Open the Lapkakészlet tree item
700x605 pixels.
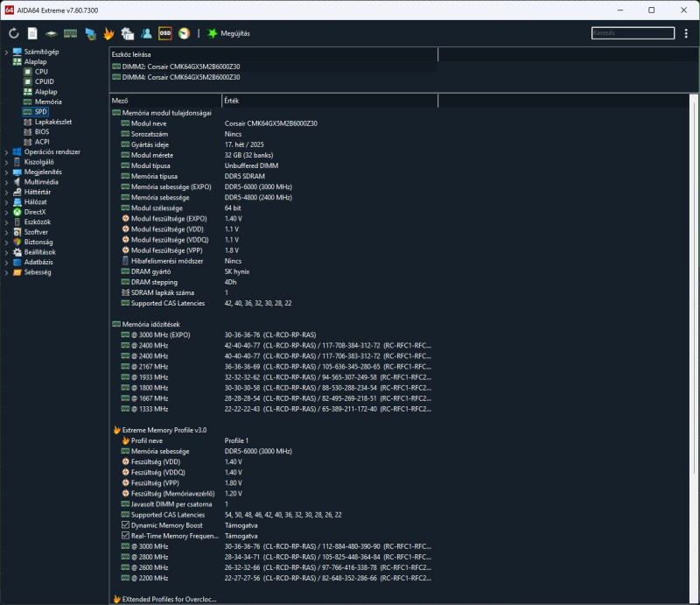(53, 122)
